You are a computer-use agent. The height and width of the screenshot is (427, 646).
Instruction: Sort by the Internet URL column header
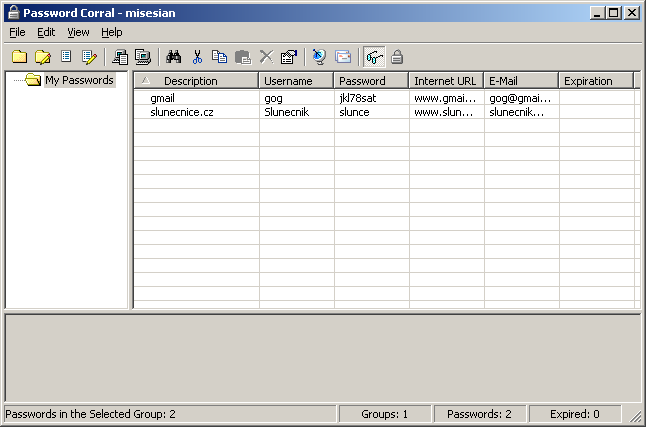pyautogui.click(x=446, y=81)
